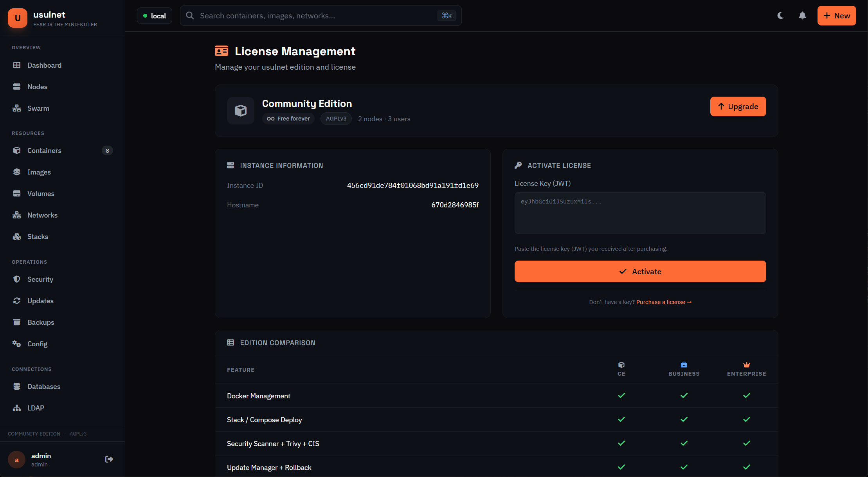The image size is (868, 477).
Task: Click the Stacks icon
Action: click(17, 236)
